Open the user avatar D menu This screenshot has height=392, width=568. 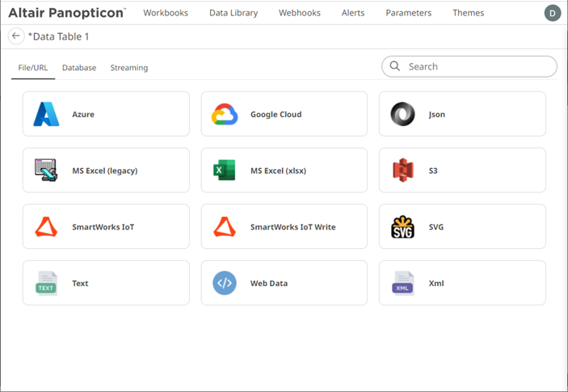pos(552,13)
